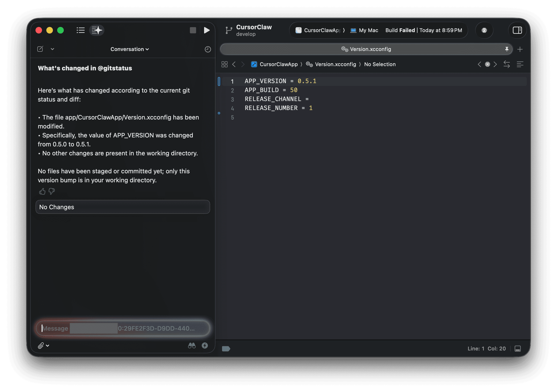Start a new conversation with the compose icon

[x=40, y=49]
